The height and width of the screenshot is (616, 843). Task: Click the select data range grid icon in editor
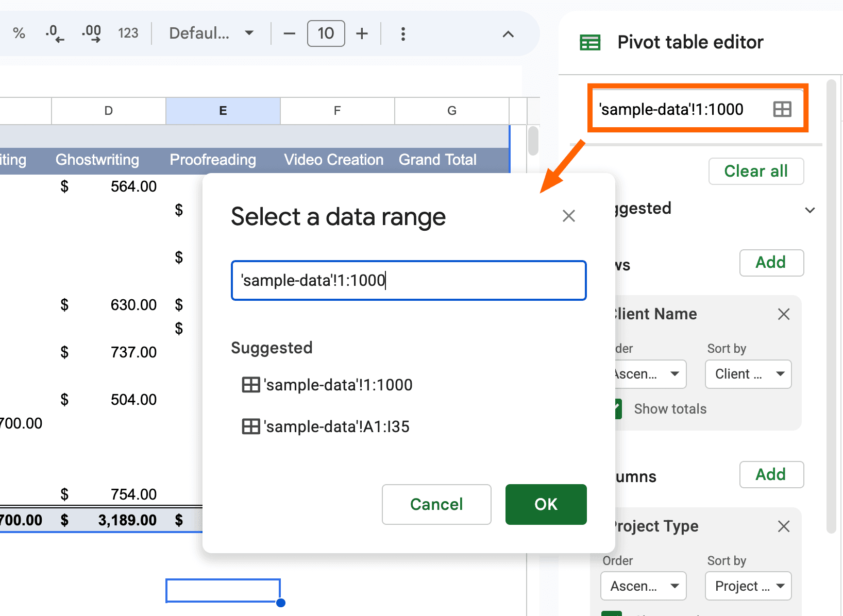click(x=782, y=109)
